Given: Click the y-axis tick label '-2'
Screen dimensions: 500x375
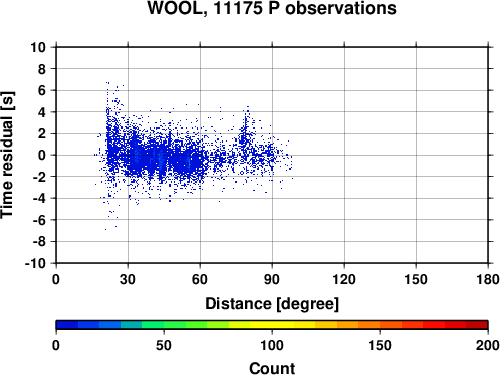Looking at the screenshot, I should coord(39,177).
